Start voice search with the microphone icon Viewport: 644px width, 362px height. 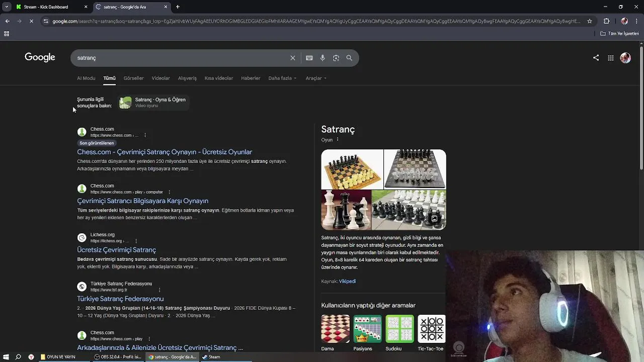[x=323, y=58]
